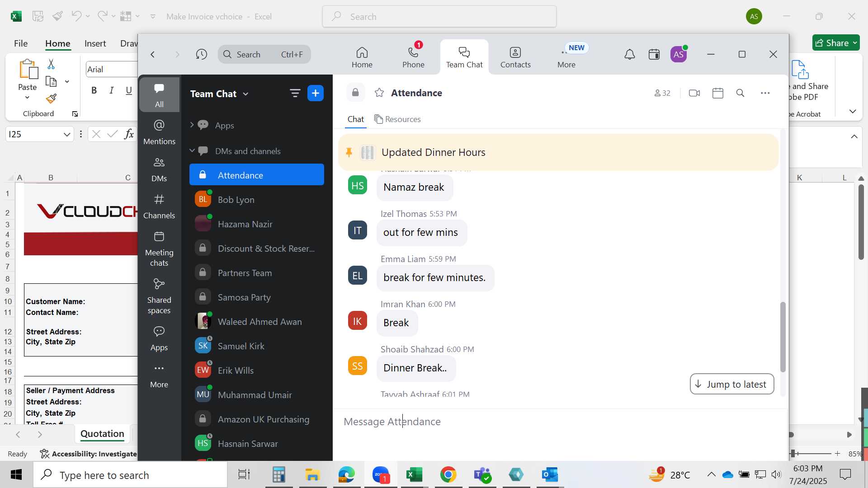Open Zoom Contacts tab
Viewport: 868px width, 488px height.
515,57
